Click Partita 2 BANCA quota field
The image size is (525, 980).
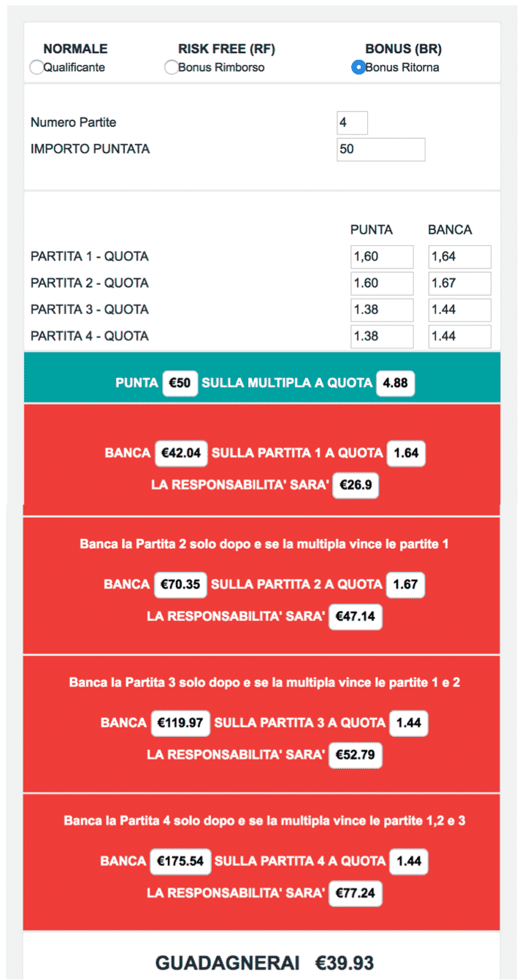click(x=459, y=283)
